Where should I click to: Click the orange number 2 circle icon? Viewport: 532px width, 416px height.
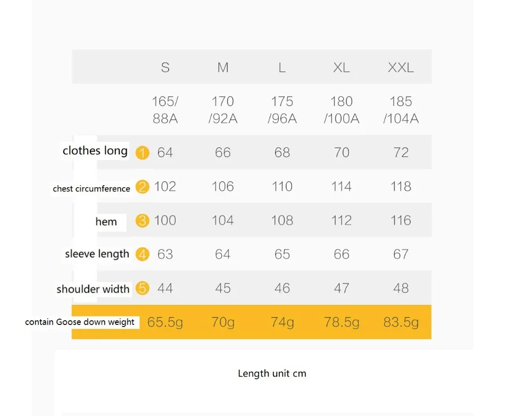pos(143,187)
